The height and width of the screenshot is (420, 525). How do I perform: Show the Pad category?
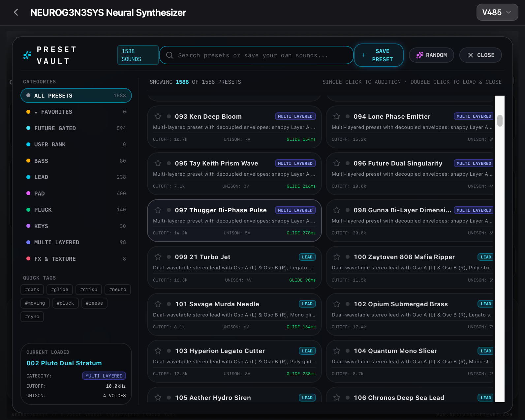pyautogui.click(x=76, y=194)
